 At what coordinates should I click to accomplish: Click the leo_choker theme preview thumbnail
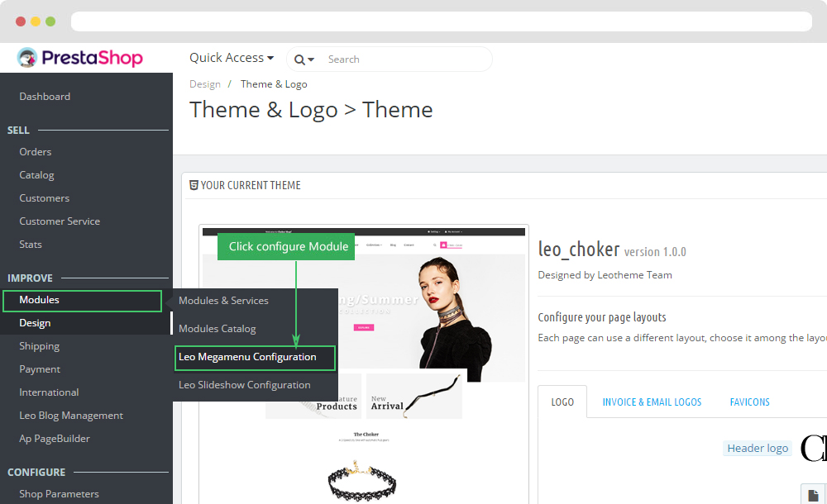364,364
